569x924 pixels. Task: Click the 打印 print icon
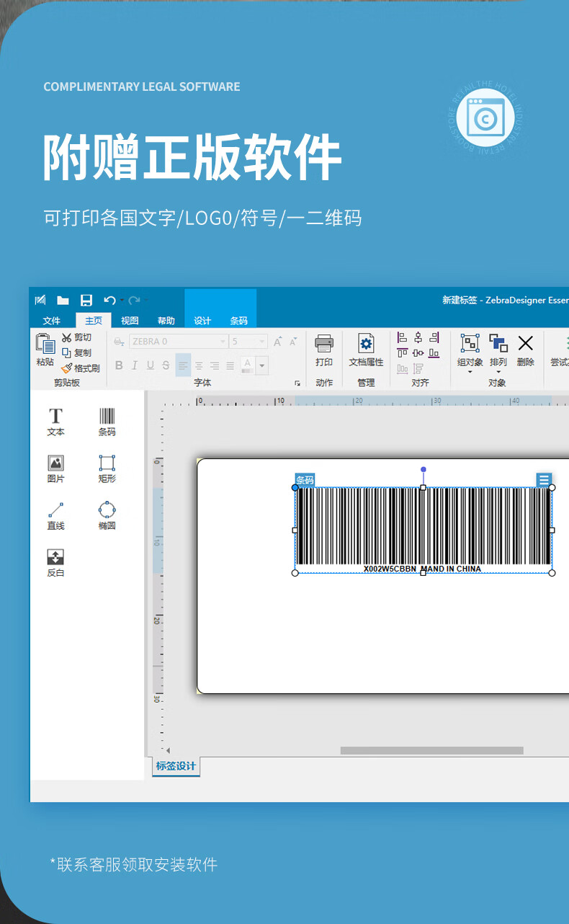324,350
